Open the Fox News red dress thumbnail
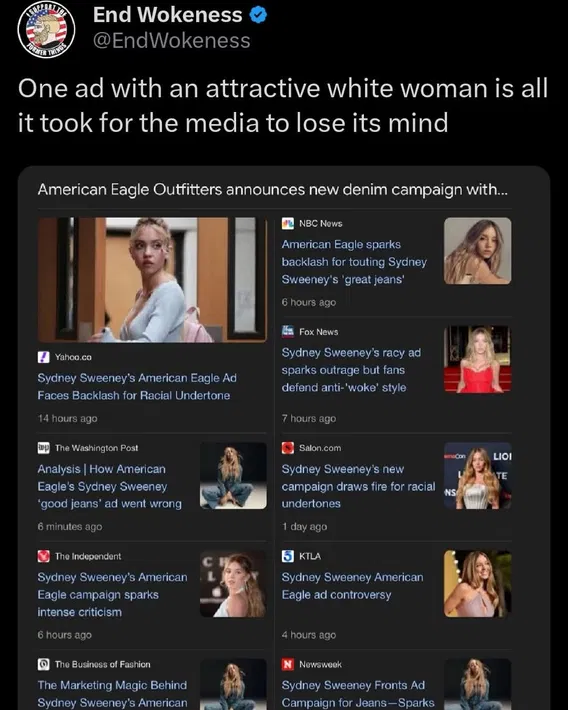The width and height of the screenshot is (568, 710). (x=477, y=359)
